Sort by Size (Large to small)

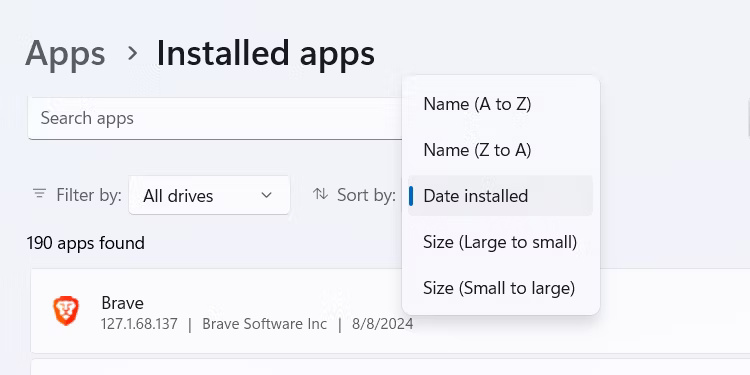pos(500,242)
